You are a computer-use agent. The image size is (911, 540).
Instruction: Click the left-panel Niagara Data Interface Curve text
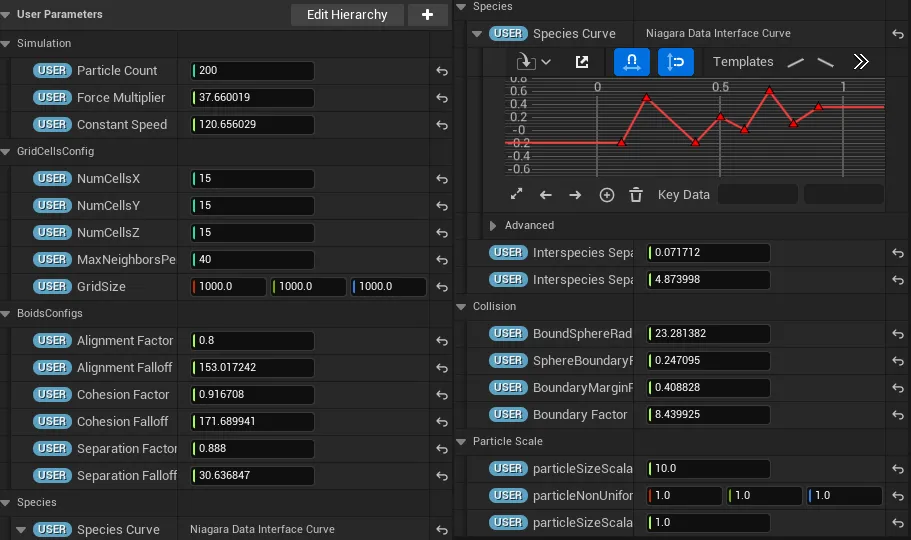(x=262, y=530)
